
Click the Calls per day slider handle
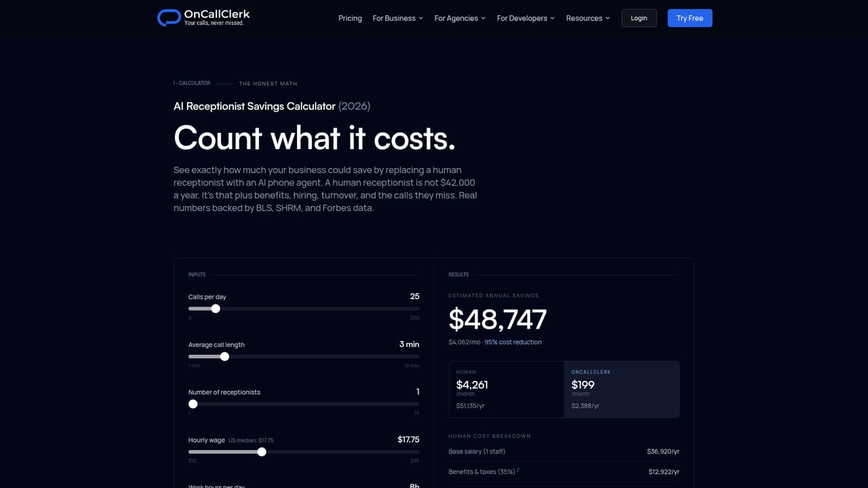[x=216, y=308]
